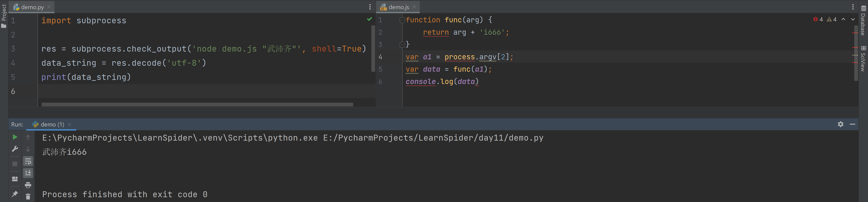868x202 pixels.
Task: Click 'function func(arg) {' in demo.js
Action: coord(449,20)
